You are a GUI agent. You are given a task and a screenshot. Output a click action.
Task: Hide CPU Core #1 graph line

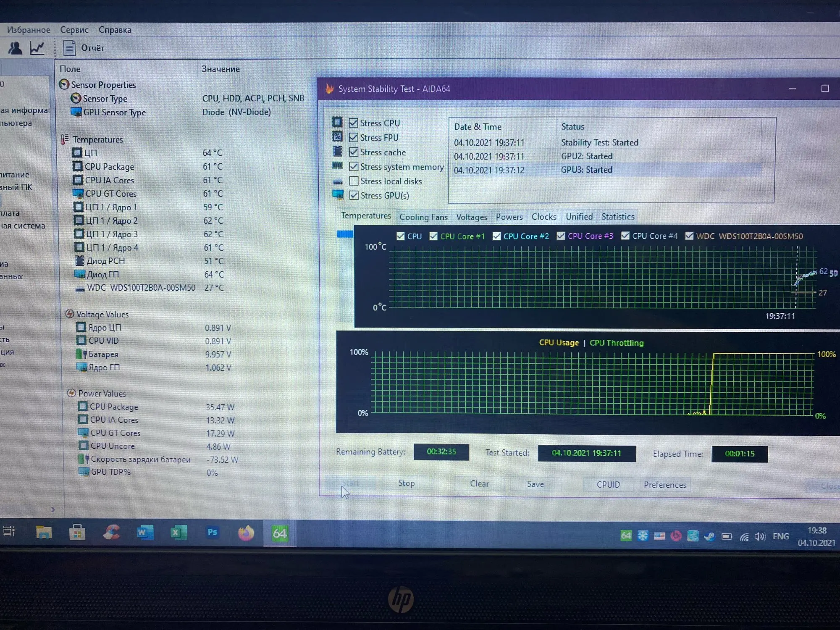(433, 236)
